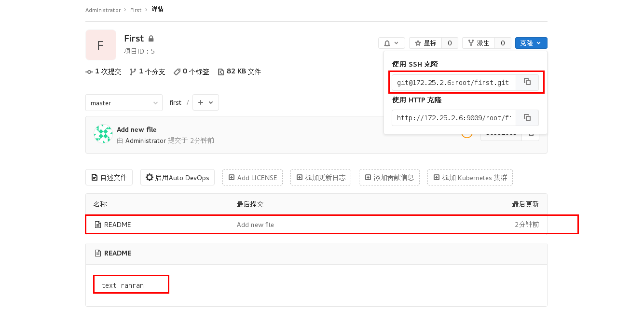Open the 82 KB 文件 files link
Viewport: 644px width, 326px height.
[239, 71]
